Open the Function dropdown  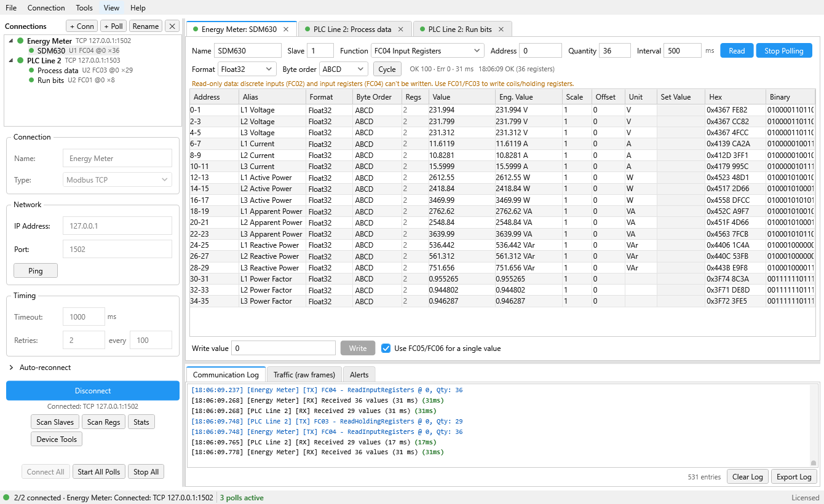click(x=427, y=51)
